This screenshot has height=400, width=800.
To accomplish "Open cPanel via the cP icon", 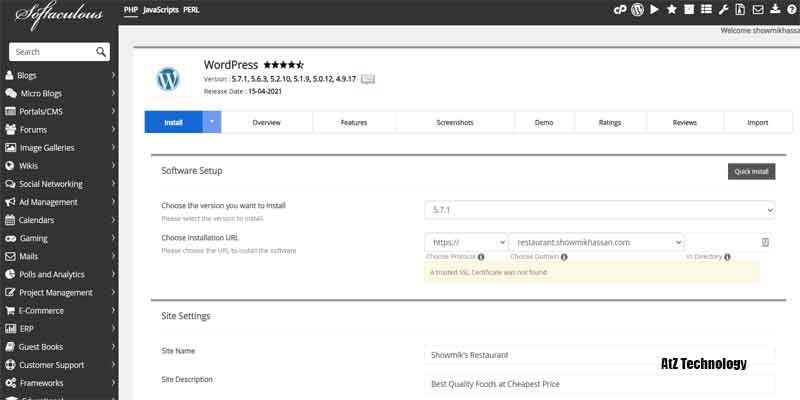I will pos(620,9).
